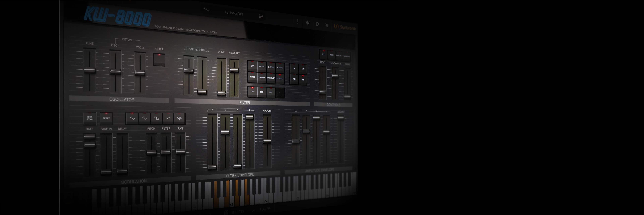
Task: Click the VIBRATO RATE slider handle
Action: [x=335, y=76]
